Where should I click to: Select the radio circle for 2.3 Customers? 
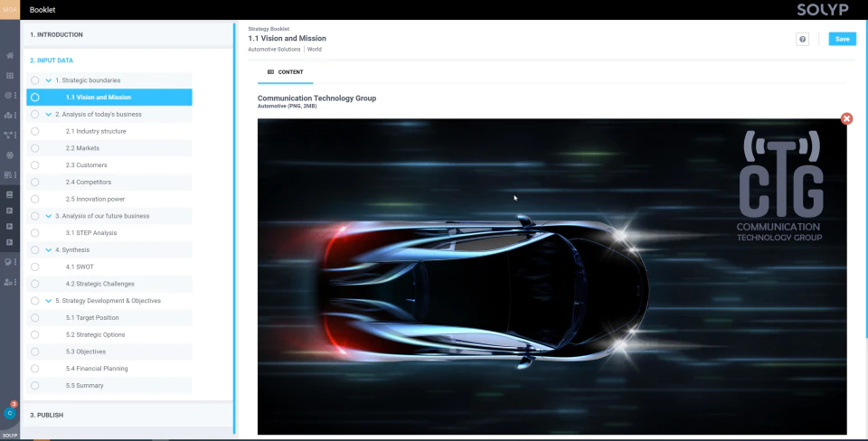point(35,164)
